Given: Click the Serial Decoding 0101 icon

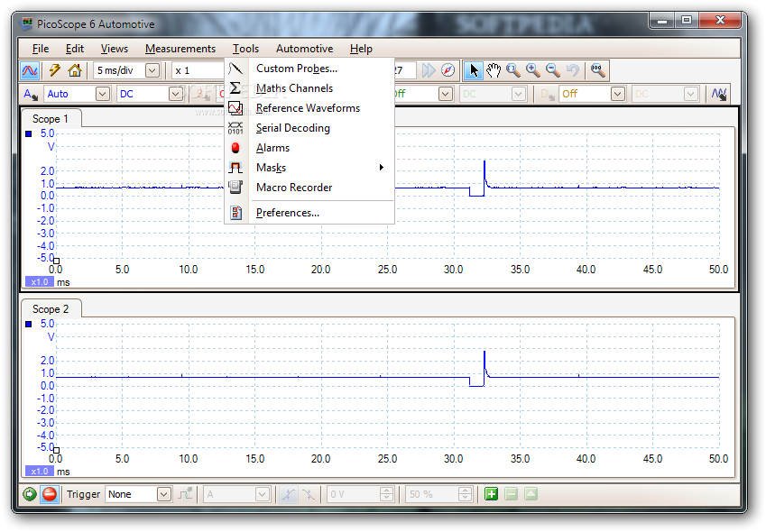Looking at the screenshot, I should pyautogui.click(x=235, y=128).
